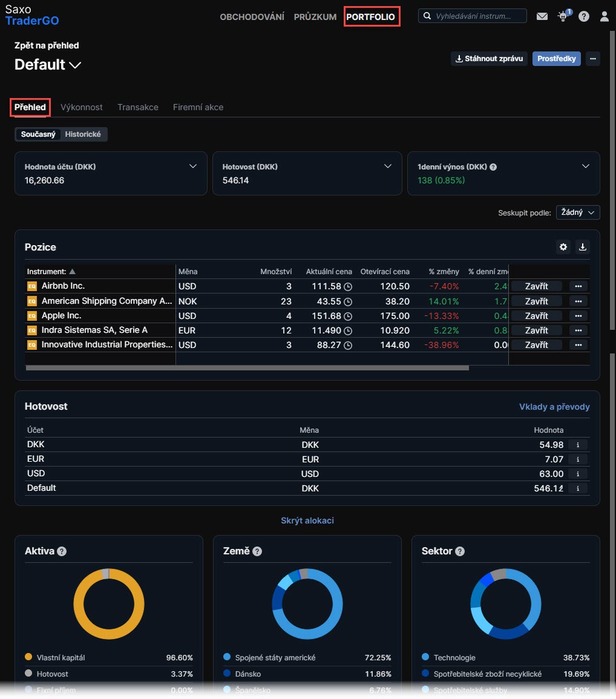Open Vklady a převody link
The width and height of the screenshot is (616, 699).
tap(554, 407)
